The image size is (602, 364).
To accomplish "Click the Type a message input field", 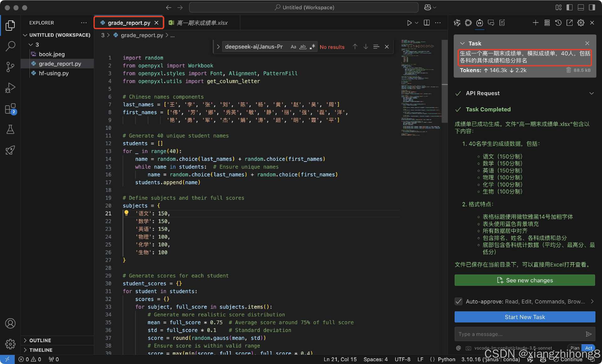I will coord(514,334).
